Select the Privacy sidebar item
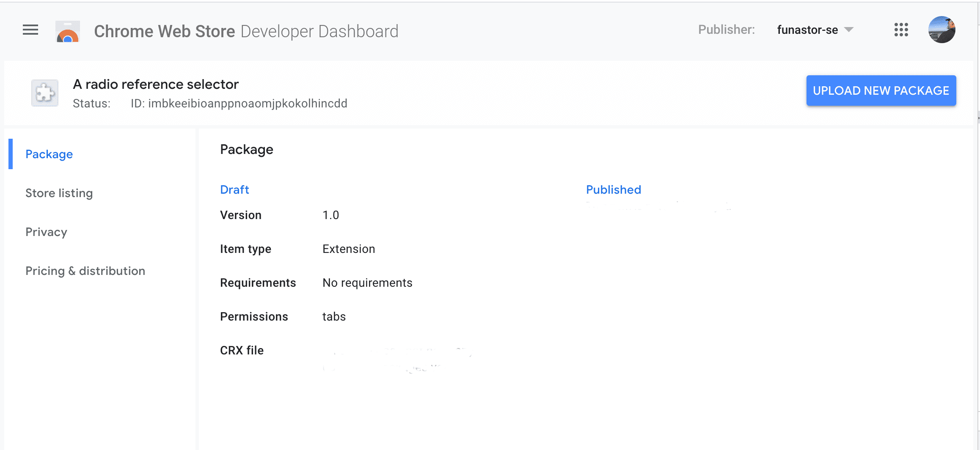This screenshot has height=450, width=980. tap(46, 232)
